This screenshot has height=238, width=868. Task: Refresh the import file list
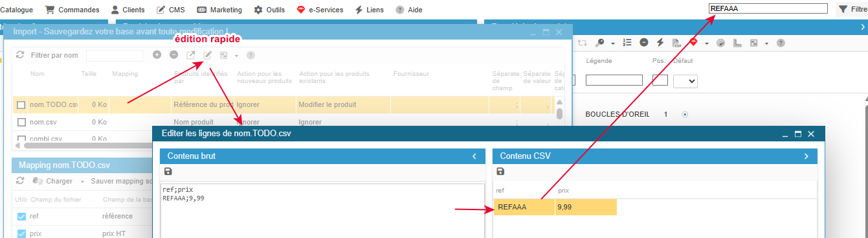tap(20, 55)
